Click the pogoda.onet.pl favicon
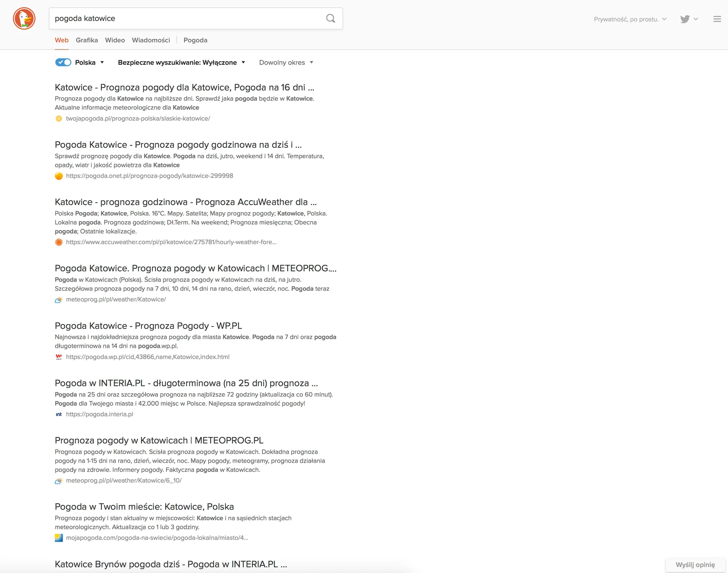728x573 pixels. (59, 176)
